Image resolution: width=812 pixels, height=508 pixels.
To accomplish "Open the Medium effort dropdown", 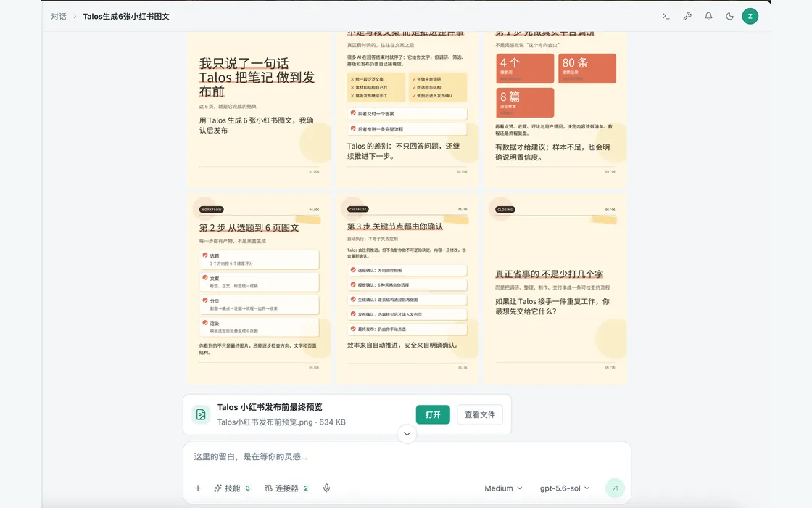I will pyautogui.click(x=503, y=488).
